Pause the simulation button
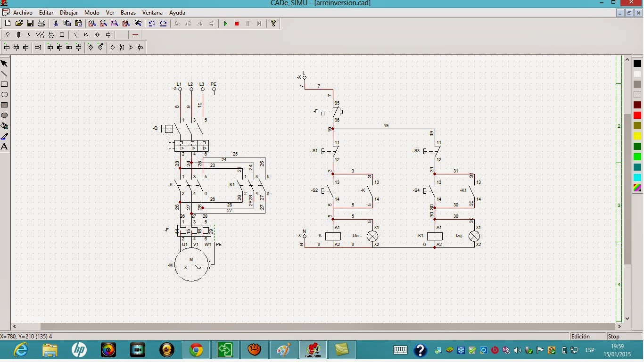Screen dimensions: 644x362 click(x=248, y=23)
